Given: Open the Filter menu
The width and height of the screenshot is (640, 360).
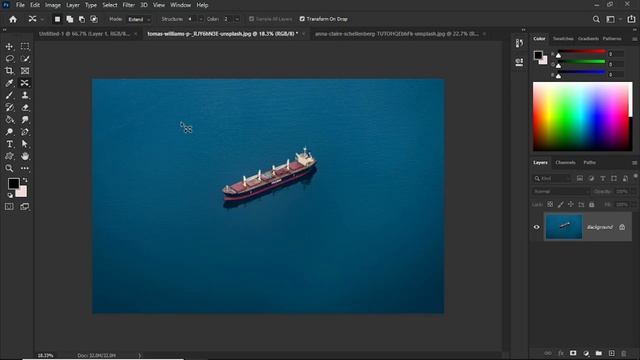Looking at the screenshot, I should click(x=129, y=5).
